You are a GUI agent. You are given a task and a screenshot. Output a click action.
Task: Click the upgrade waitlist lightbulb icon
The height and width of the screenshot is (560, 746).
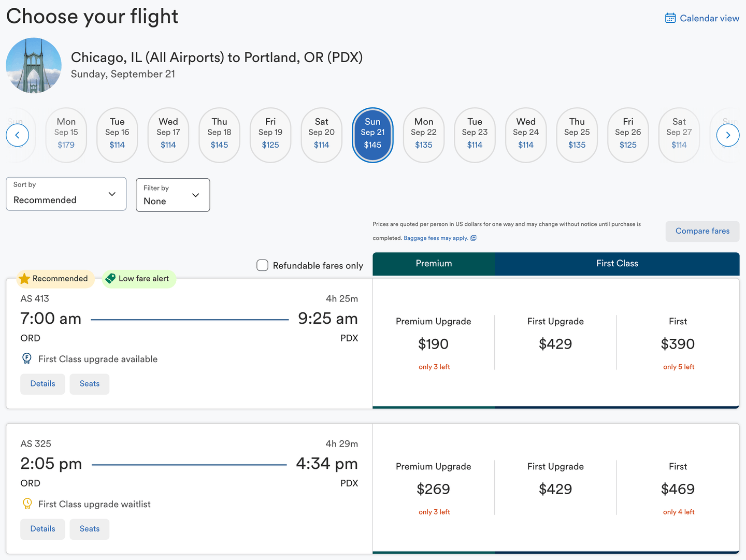tap(27, 504)
